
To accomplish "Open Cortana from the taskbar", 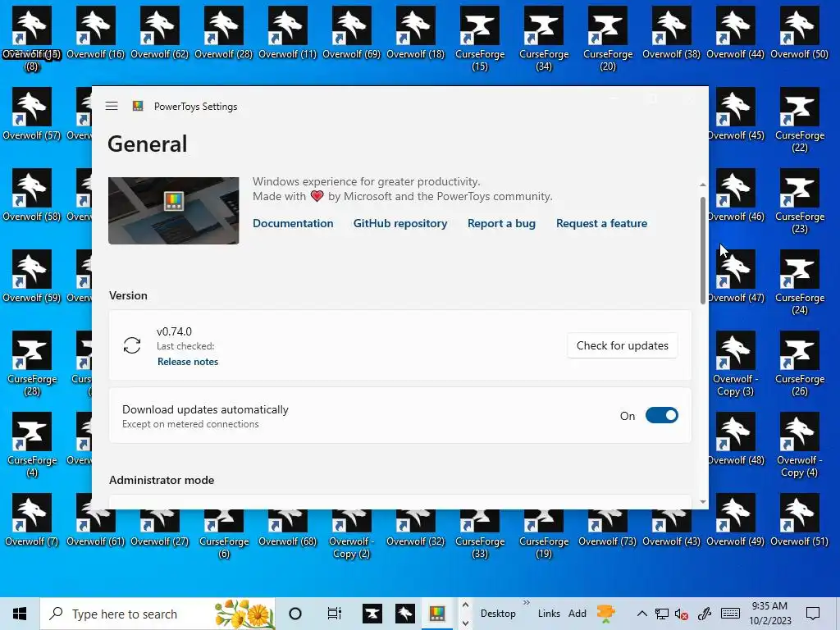I will pos(295,614).
